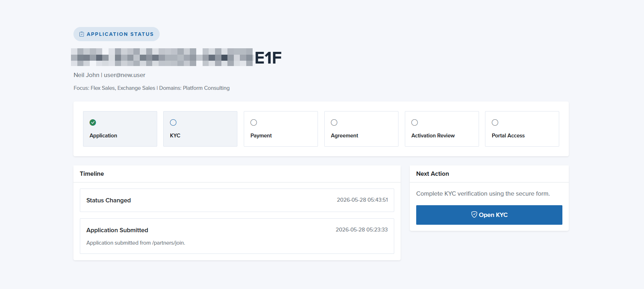
Task: Select the Agreement step label
Action: click(x=345, y=136)
